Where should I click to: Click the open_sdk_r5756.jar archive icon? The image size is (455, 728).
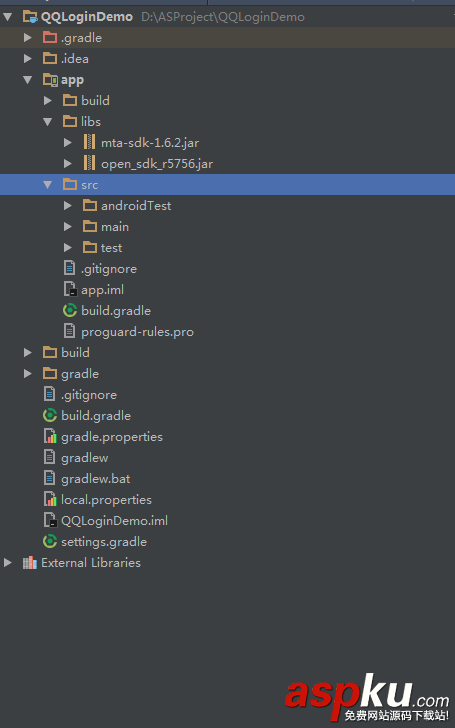[89, 163]
